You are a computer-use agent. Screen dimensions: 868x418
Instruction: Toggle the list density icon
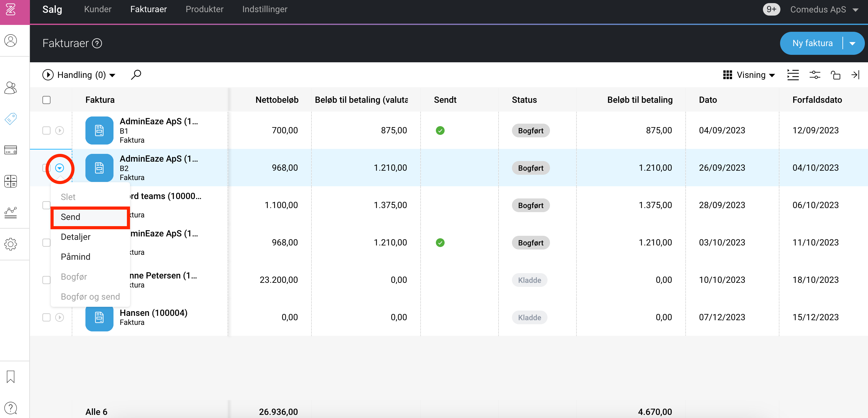pyautogui.click(x=793, y=75)
